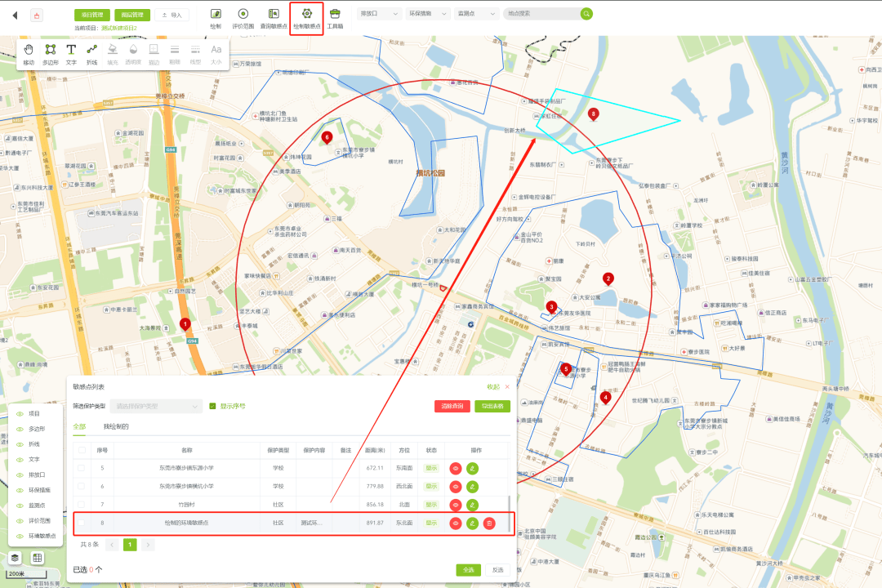Select the 多边形 polygon drawing tool

coord(51,53)
